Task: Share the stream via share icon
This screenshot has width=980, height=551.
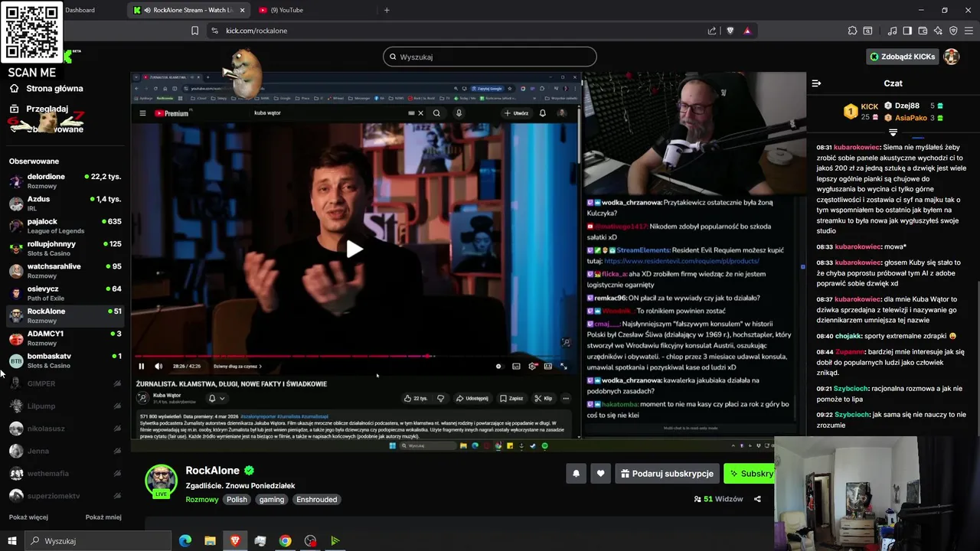Action: pos(757,499)
